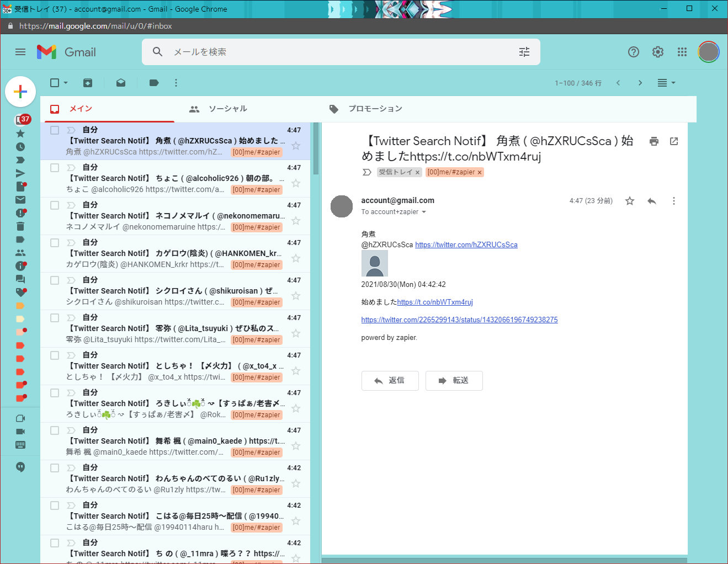Toggle importance marker on ちょこ email
This screenshot has height=564, width=728.
pyautogui.click(x=71, y=168)
